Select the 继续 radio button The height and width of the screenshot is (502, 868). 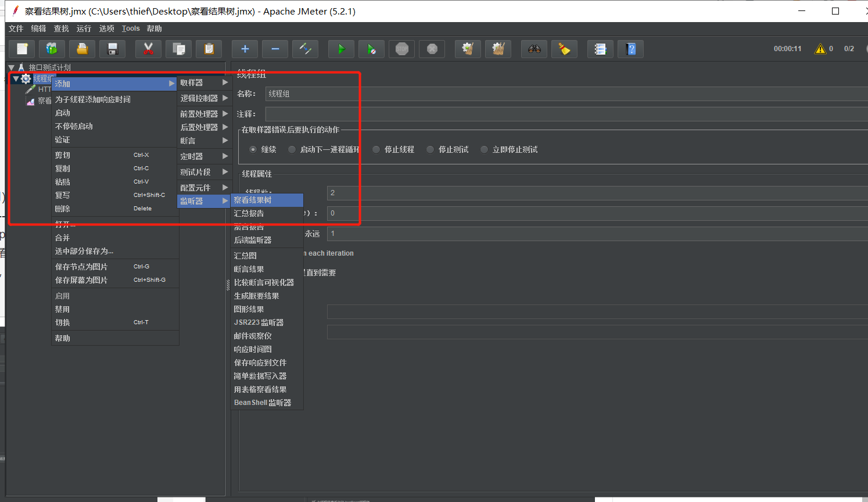pos(253,149)
